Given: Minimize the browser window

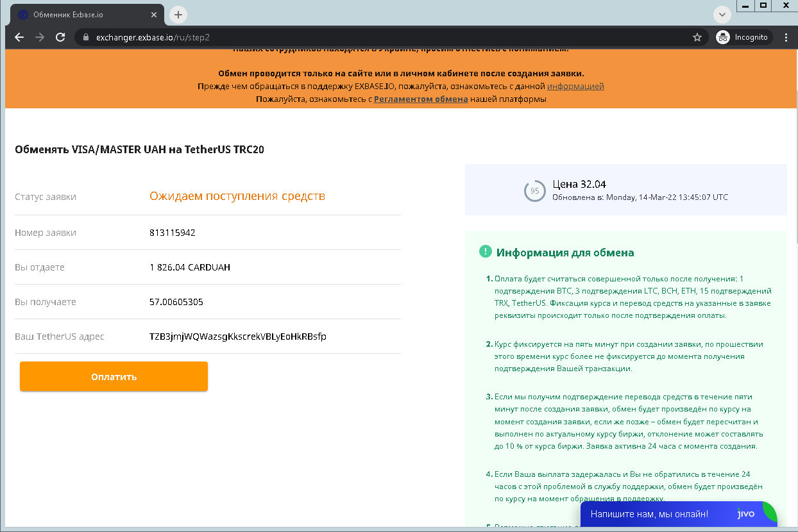Looking at the screenshot, I should coord(744,5).
